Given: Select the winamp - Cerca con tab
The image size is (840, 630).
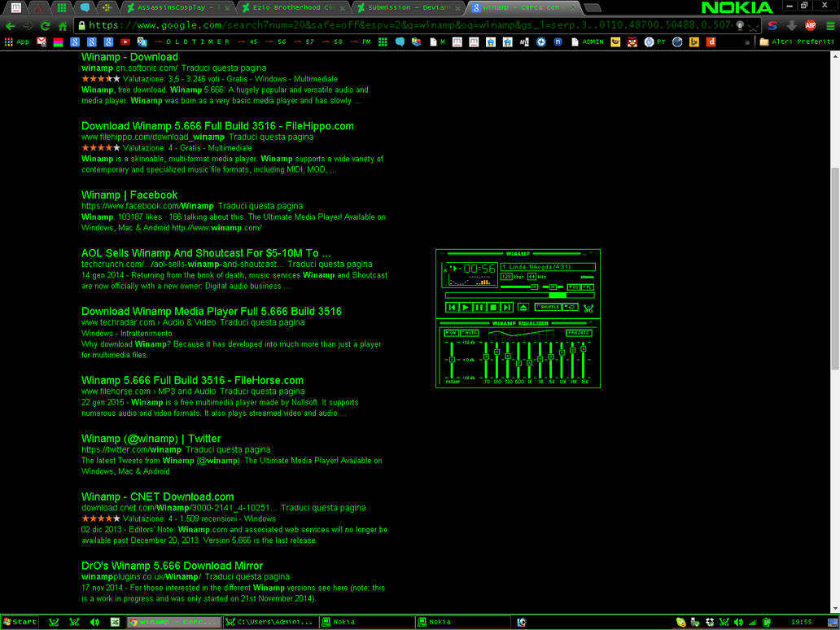Looking at the screenshot, I should pos(523,7).
